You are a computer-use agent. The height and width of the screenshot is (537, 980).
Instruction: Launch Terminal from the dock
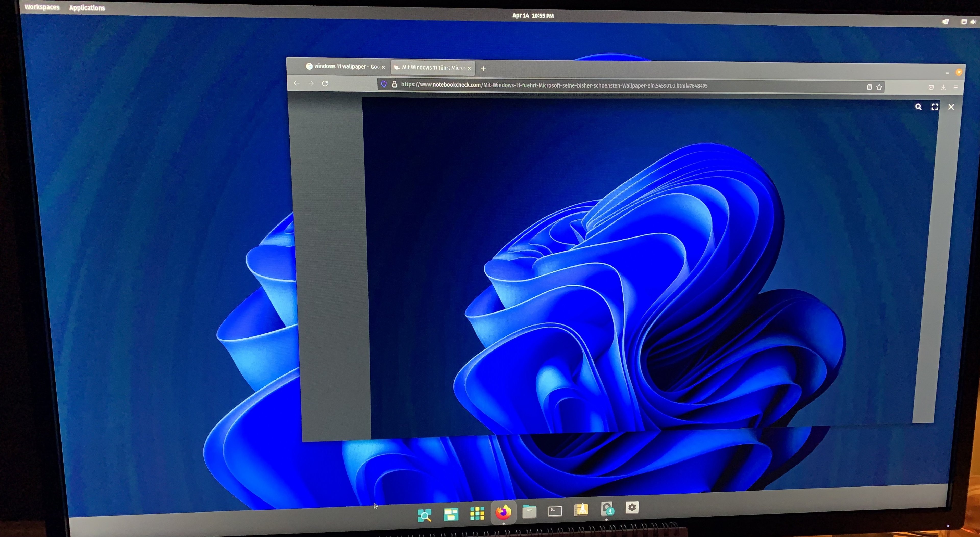coord(555,511)
